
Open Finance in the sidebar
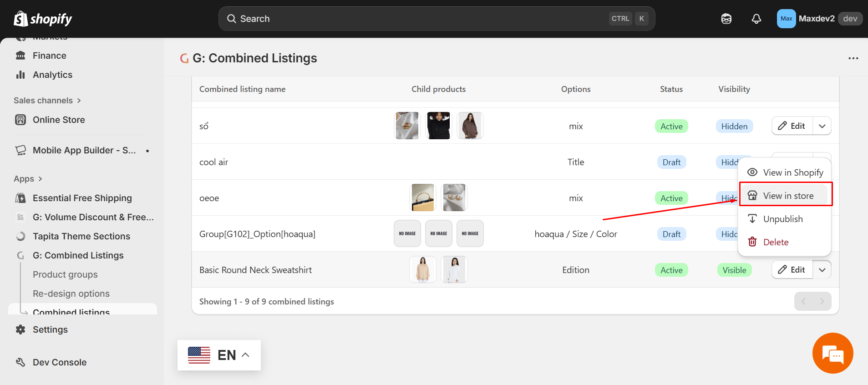[49, 56]
